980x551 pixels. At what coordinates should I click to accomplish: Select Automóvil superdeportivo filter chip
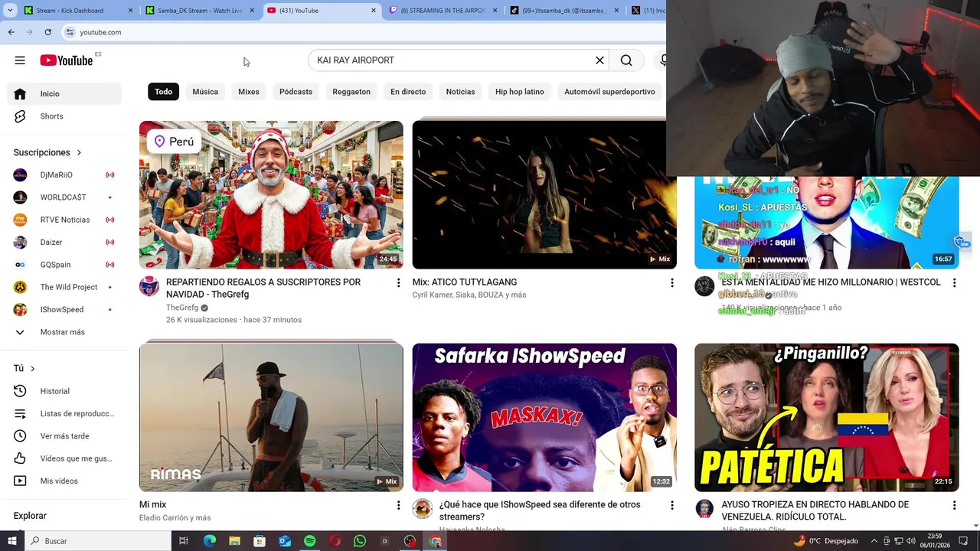609,92
